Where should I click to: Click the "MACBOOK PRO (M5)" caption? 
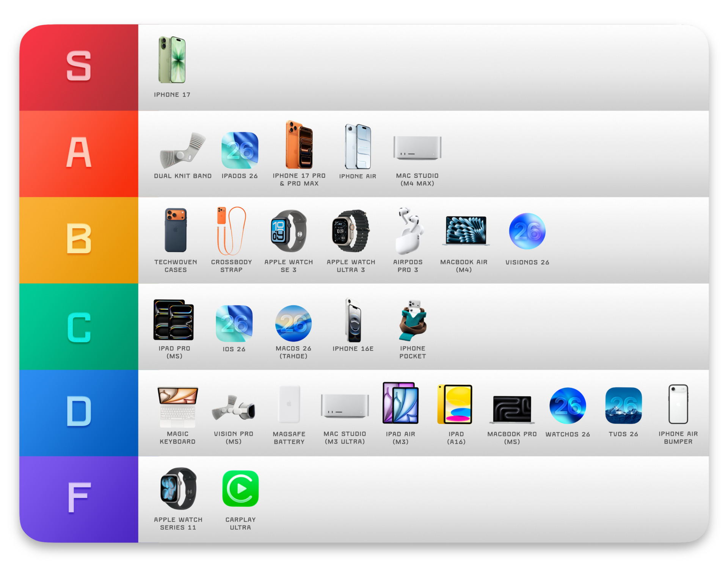coord(512,438)
